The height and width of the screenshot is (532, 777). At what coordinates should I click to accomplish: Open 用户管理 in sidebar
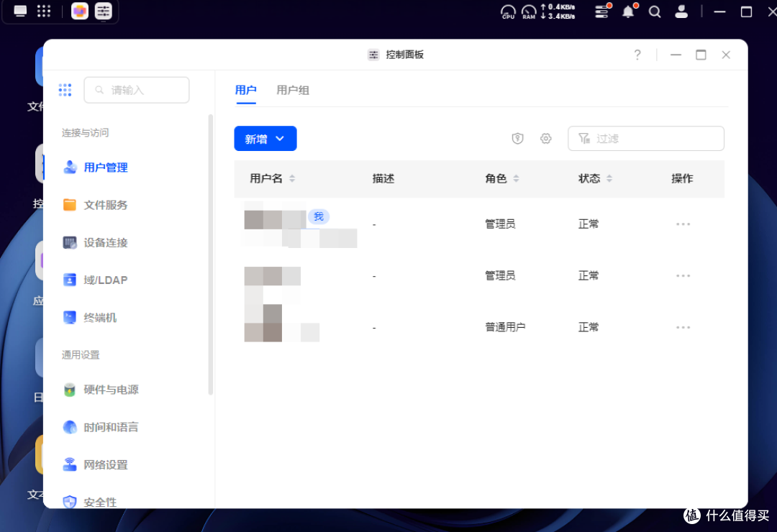[x=106, y=168]
